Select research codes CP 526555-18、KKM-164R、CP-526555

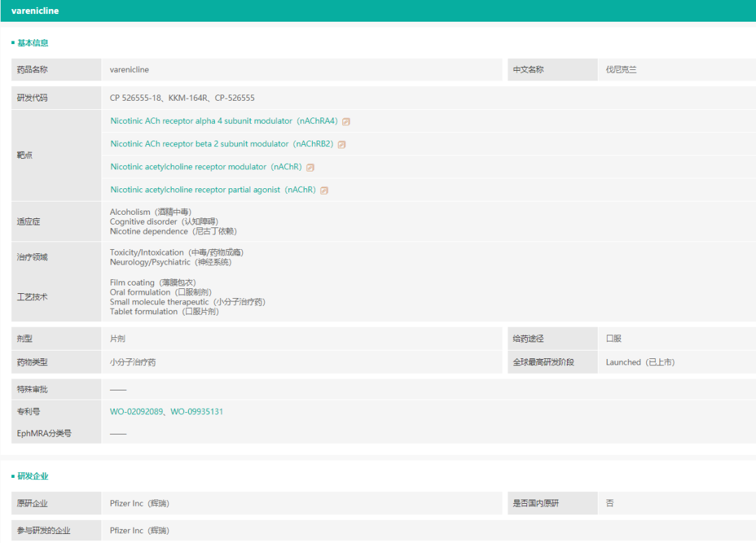tap(182, 98)
